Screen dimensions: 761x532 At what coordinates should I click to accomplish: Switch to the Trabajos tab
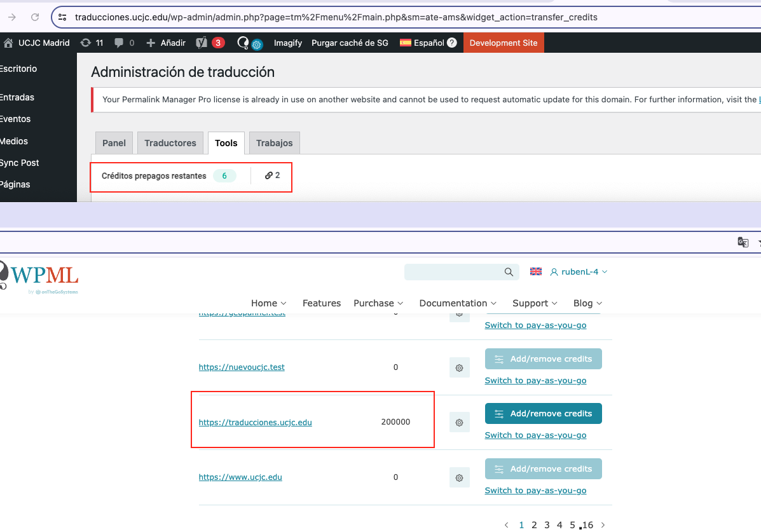[274, 143]
